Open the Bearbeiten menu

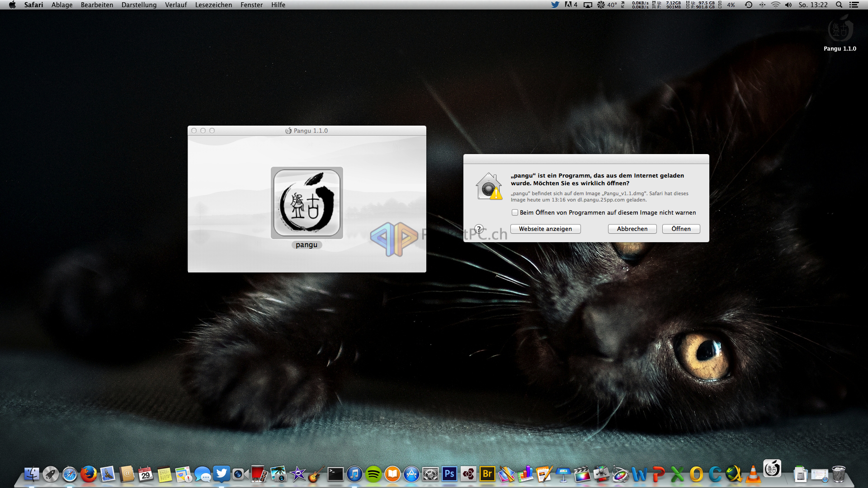click(x=97, y=5)
